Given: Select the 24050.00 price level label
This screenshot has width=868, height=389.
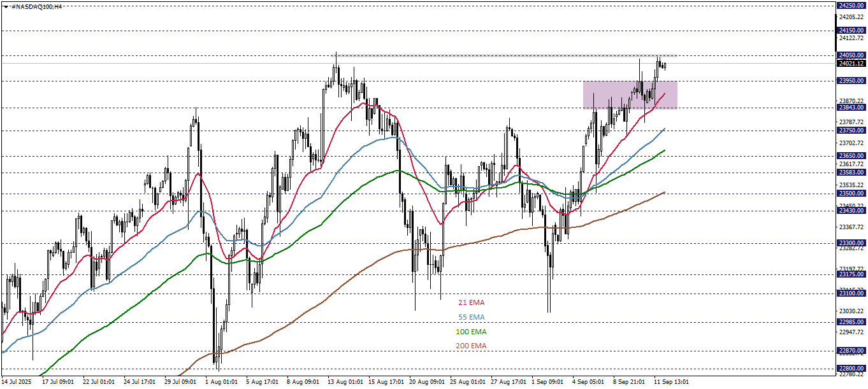Looking at the screenshot, I should tap(851, 55).
